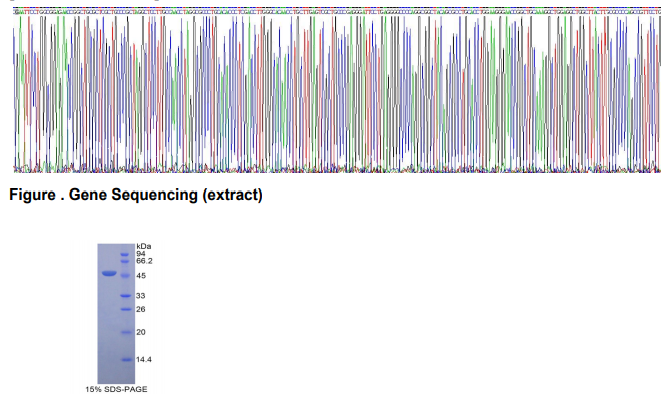Select the 66.2 marker label
The height and width of the screenshot is (400, 666).
[144, 261]
